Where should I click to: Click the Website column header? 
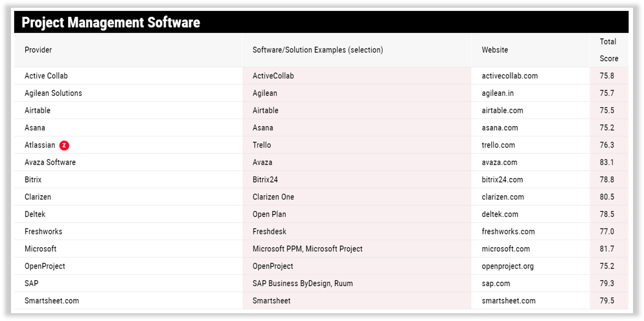click(x=495, y=50)
